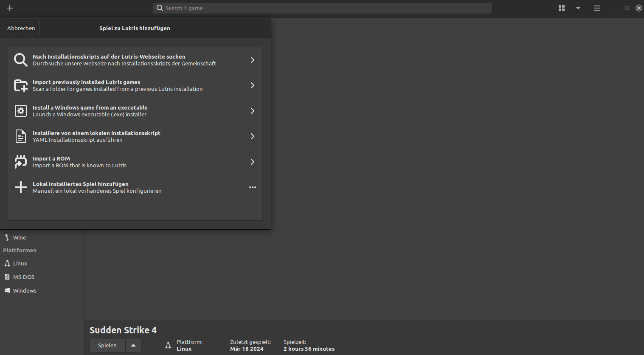Click three-dots icon for Lokal installiertes Spiel
The width and height of the screenshot is (644, 355).
pos(253,187)
